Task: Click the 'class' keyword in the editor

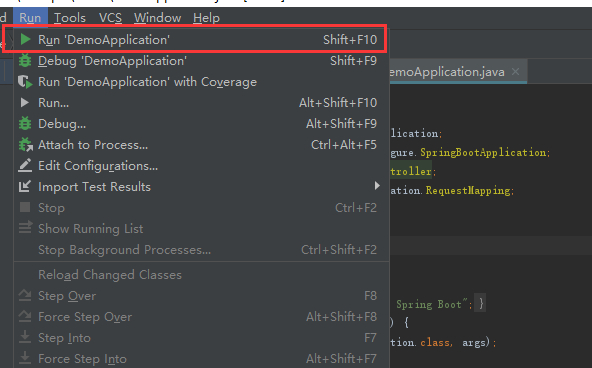Action: click(x=435, y=342)
